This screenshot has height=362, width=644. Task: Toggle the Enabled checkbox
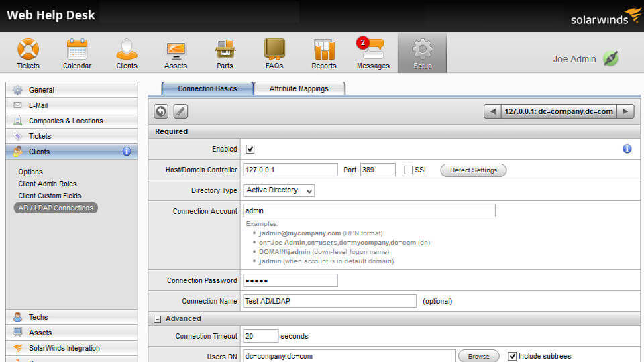point(250,149)
